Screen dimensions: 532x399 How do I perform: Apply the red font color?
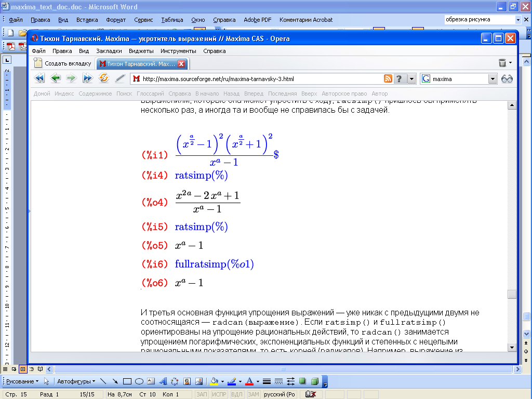point(250,381)
